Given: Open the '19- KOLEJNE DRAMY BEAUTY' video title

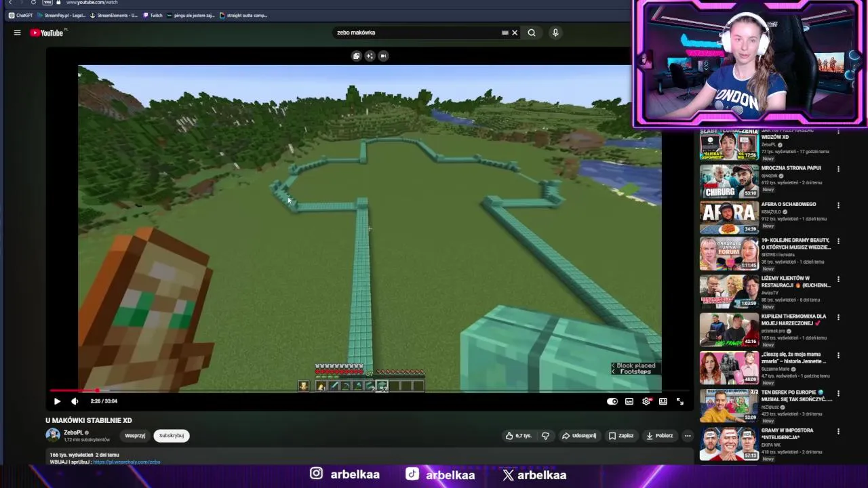Looking at the screenshot, I should click(x=795, y=244).
